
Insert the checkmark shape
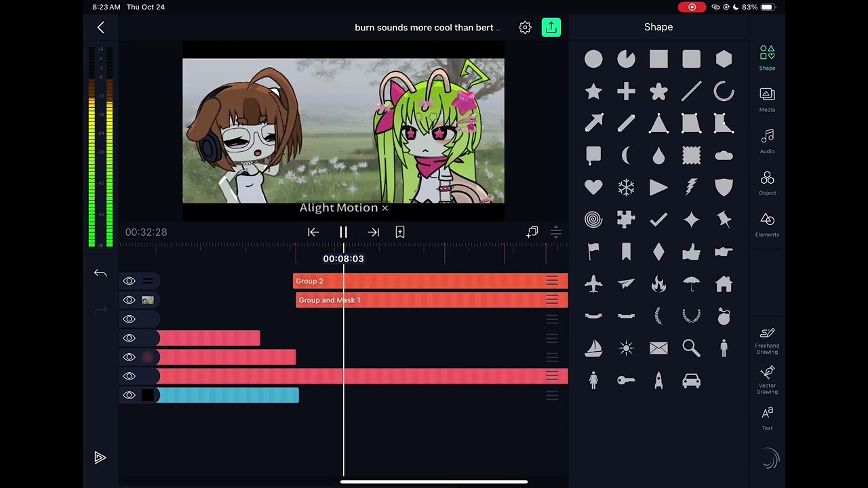coord(658,220)
